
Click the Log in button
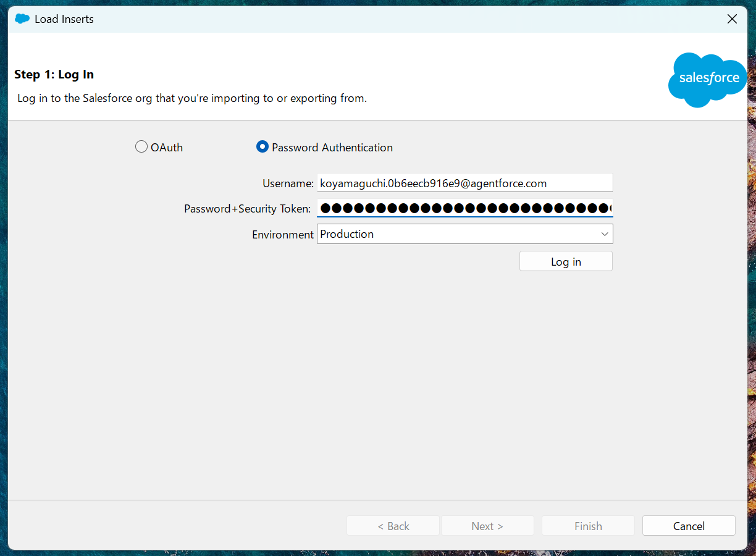pyautogui.click(x=566, y=261)
